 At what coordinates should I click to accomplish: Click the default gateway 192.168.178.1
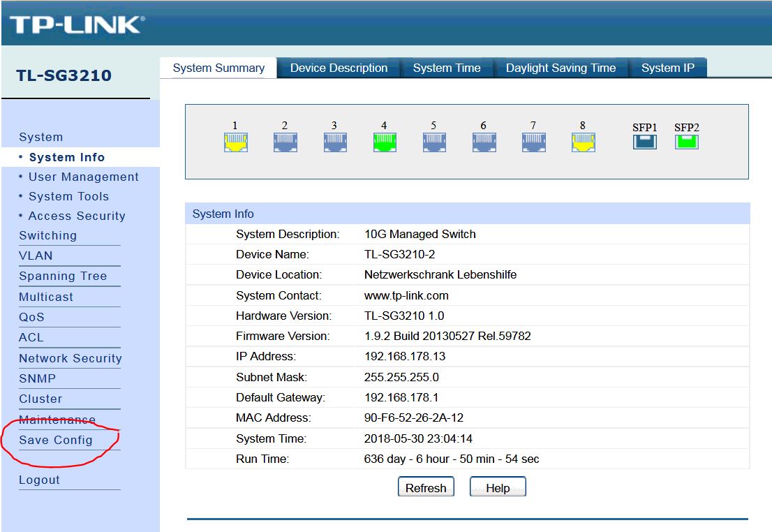coord(401,397)
